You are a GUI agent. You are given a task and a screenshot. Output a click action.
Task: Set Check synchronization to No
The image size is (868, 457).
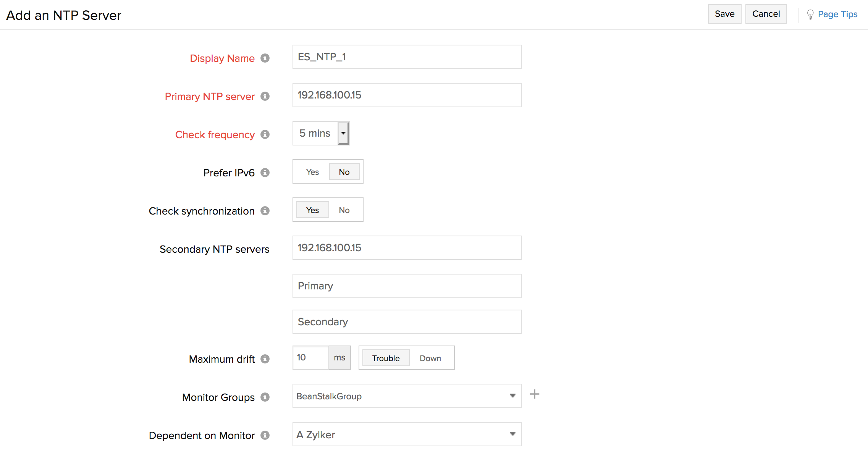[x=344, y=210]
